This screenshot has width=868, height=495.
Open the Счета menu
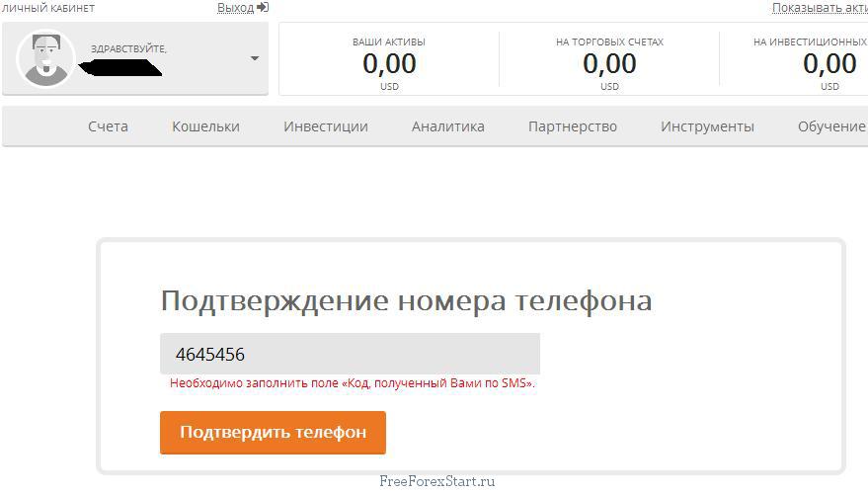[108, 126]
